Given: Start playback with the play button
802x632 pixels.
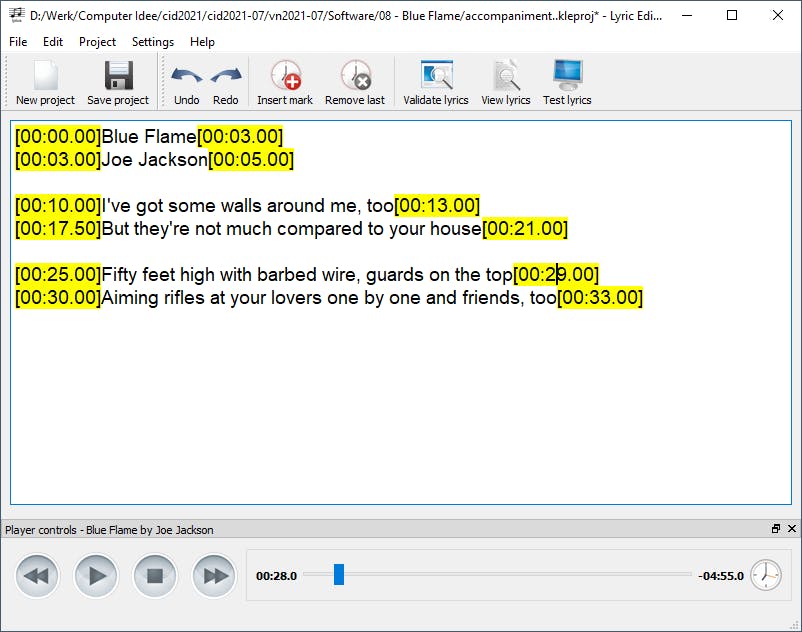Looking at the screenshot, I should point(96,576).
